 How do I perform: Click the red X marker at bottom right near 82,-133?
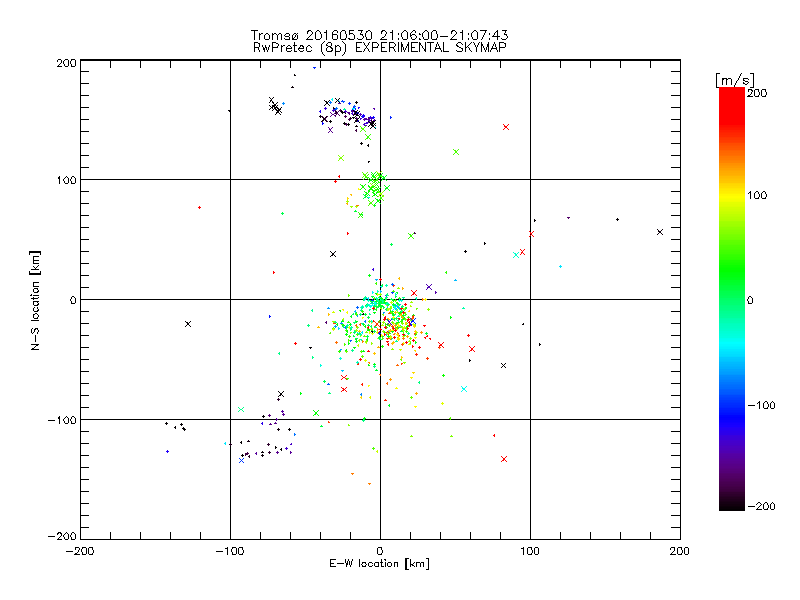coord(504,459)
